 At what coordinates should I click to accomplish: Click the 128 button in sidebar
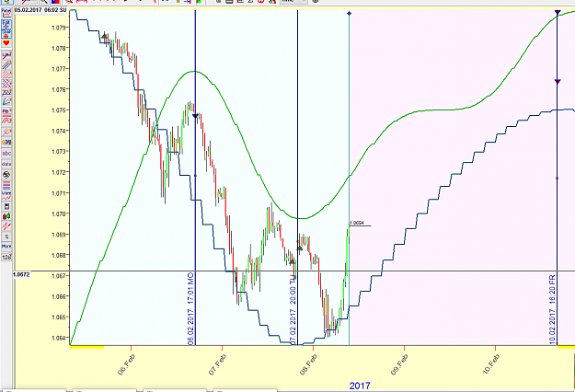tap(6, 257)
